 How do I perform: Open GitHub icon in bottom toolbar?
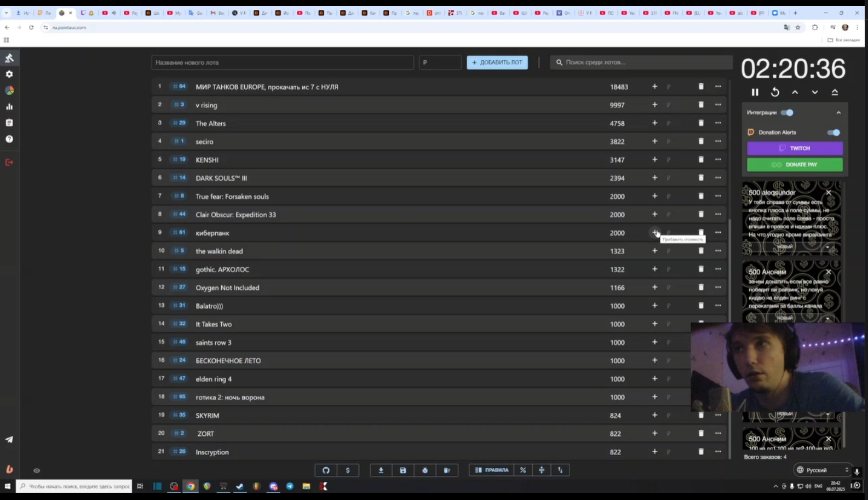tap(326, 470)
